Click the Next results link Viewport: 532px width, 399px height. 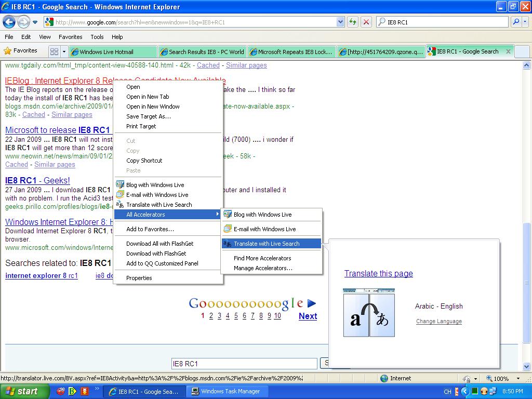tap(308, 316)
